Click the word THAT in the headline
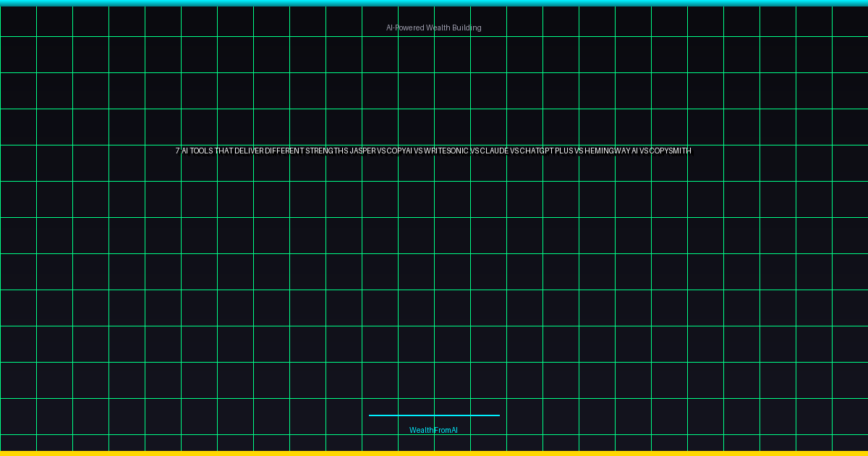868x456 pixels. tap(224, 151)
